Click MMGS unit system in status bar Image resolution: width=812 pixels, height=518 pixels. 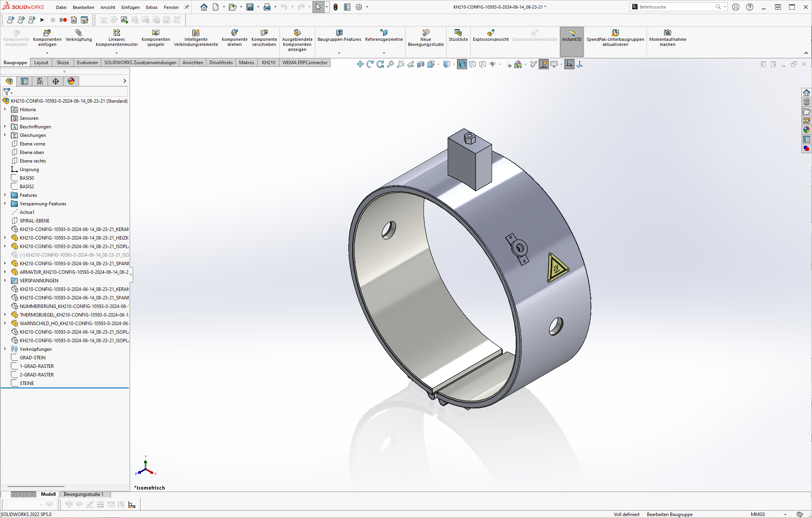(758, 514)
